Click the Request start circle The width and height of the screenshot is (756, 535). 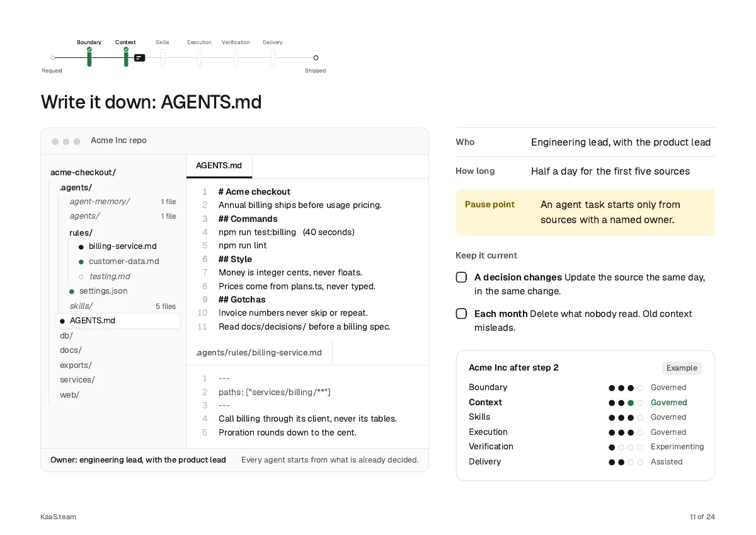point(52,58)
